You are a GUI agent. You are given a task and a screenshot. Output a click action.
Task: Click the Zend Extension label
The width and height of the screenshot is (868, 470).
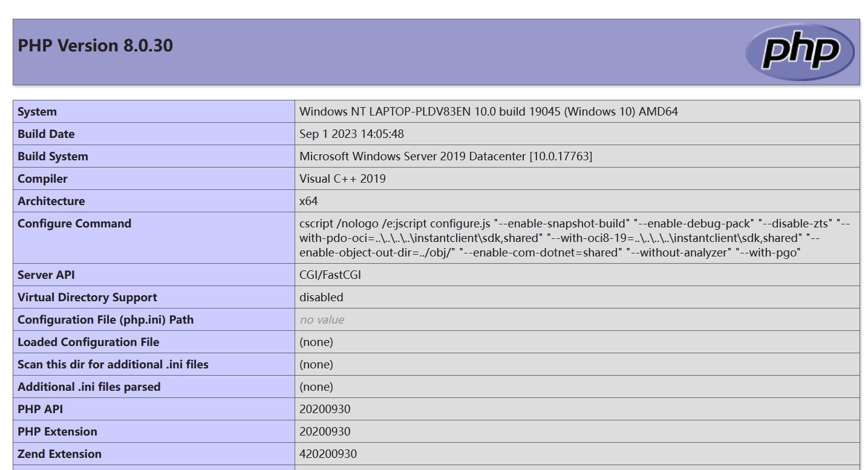click(x=59, y=454)
